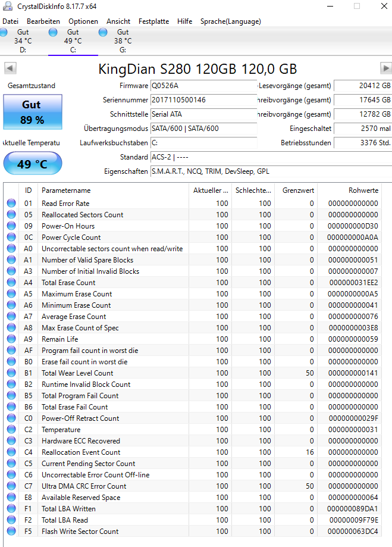Click status orb of Remain Life row
The width and height of the screenshot is (392, 547).
click(x=11, y=339)
